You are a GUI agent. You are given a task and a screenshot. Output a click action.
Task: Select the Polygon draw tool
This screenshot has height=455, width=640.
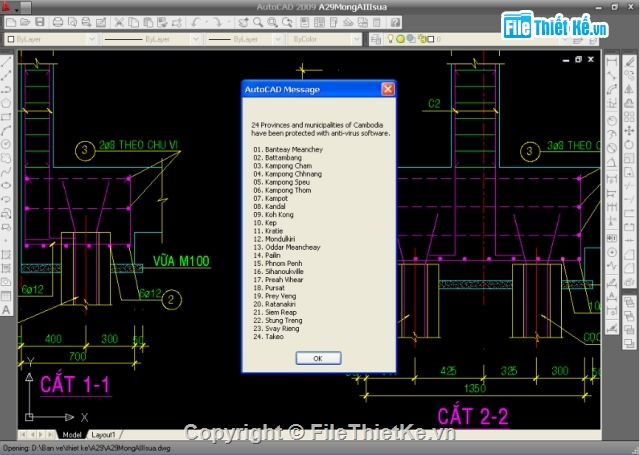coord(6,103)
